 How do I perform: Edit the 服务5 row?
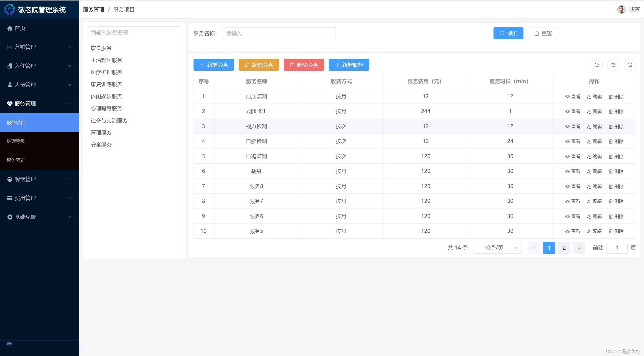pyautogui.click(x=594, y=231)
